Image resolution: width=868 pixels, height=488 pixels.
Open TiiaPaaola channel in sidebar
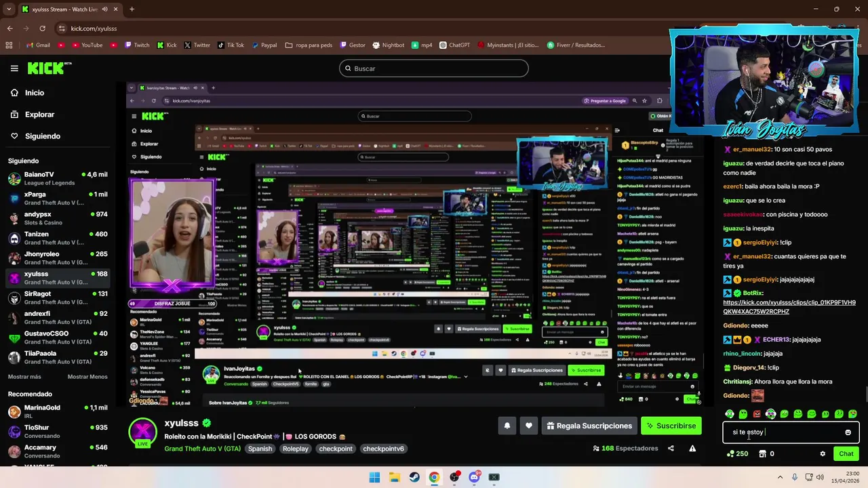[x=58, y=357]
